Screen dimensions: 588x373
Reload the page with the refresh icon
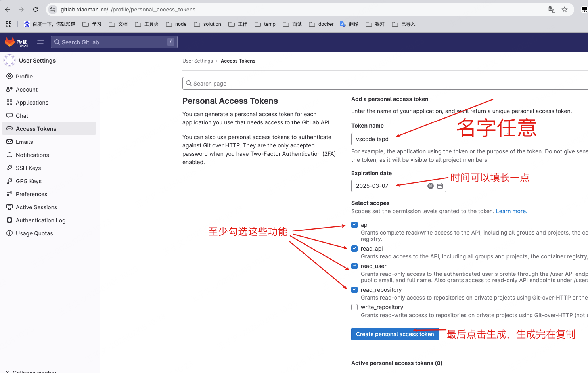[x=36, y=10]
